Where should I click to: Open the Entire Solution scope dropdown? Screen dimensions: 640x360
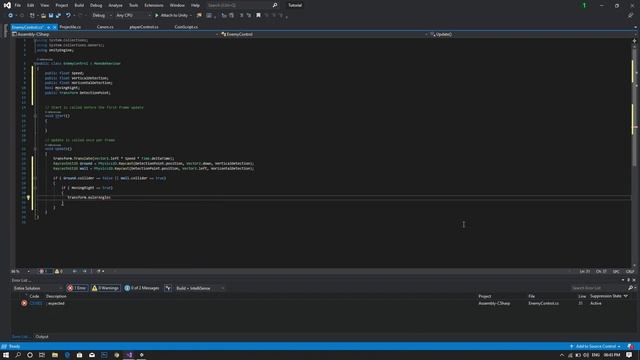38,288
